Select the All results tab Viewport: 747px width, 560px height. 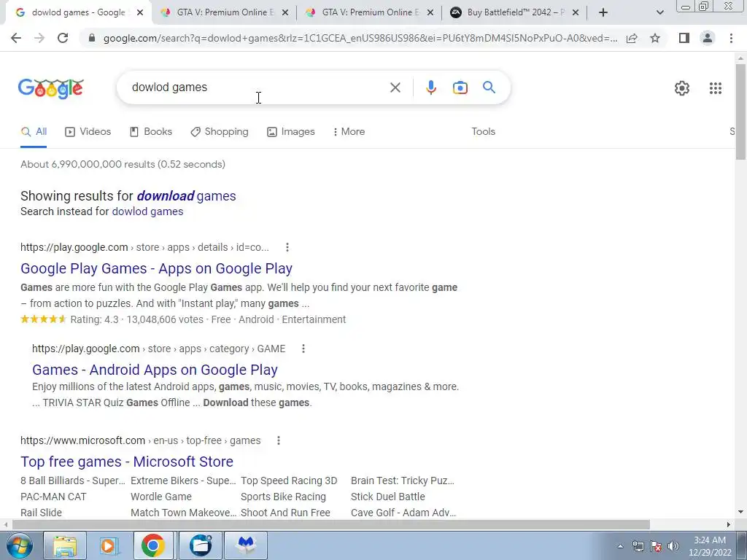click(34, 132)
